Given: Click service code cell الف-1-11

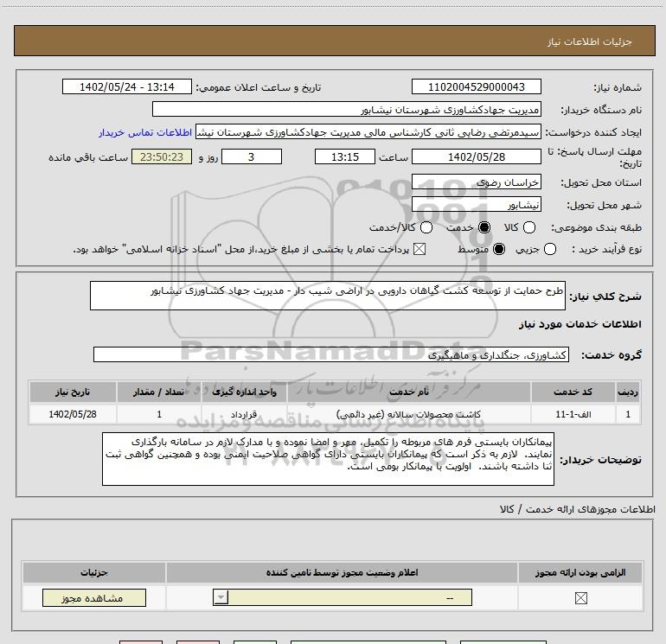Looking at the screenshot, I should (x=573, y=414).
